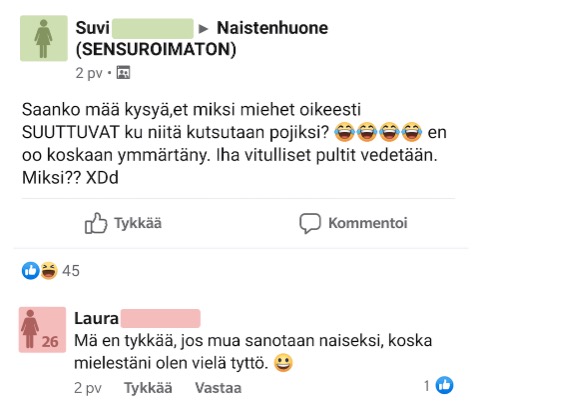Screen dimensions: 575x405
Task: Open the Naistenhuone (SENSUROIMATON) group link
Action: (202, 39)
